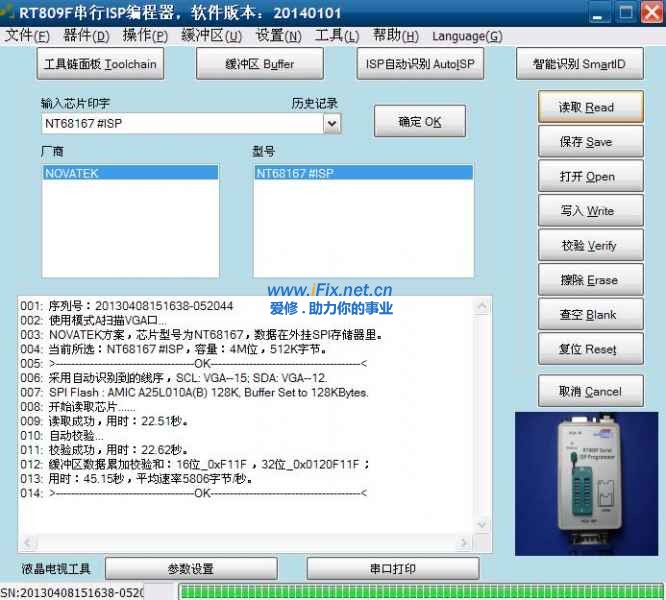Click log line 003 NOVATEK方案
666x600 pixels.
point(201,335)
